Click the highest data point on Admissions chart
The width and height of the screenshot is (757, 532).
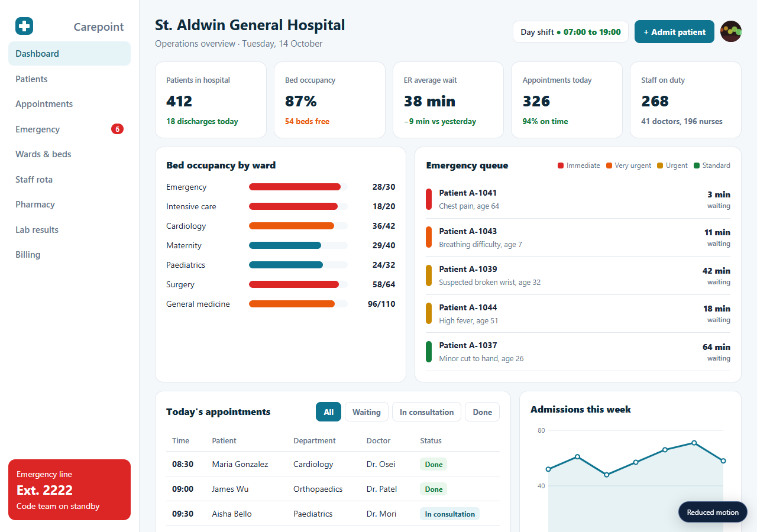pyautogui.click(x=694, y=443)
